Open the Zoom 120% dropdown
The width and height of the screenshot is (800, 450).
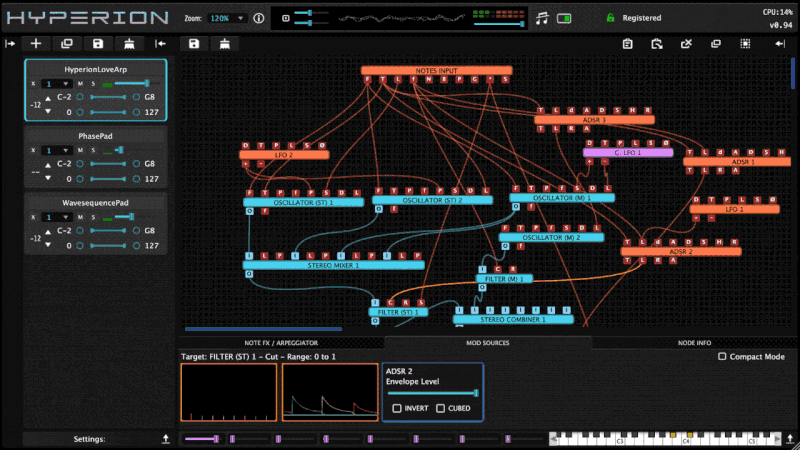(x=227, y=18)
